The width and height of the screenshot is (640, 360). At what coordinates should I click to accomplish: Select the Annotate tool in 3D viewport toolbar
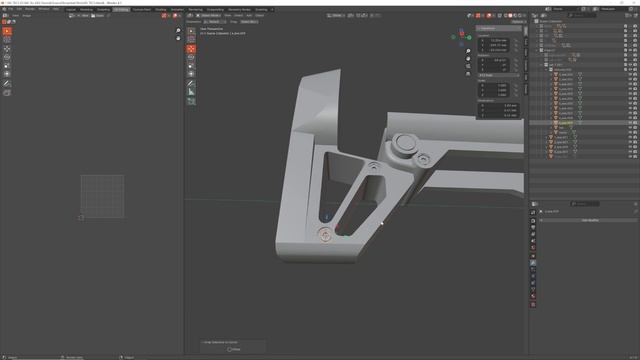click(x=191, y=83)
